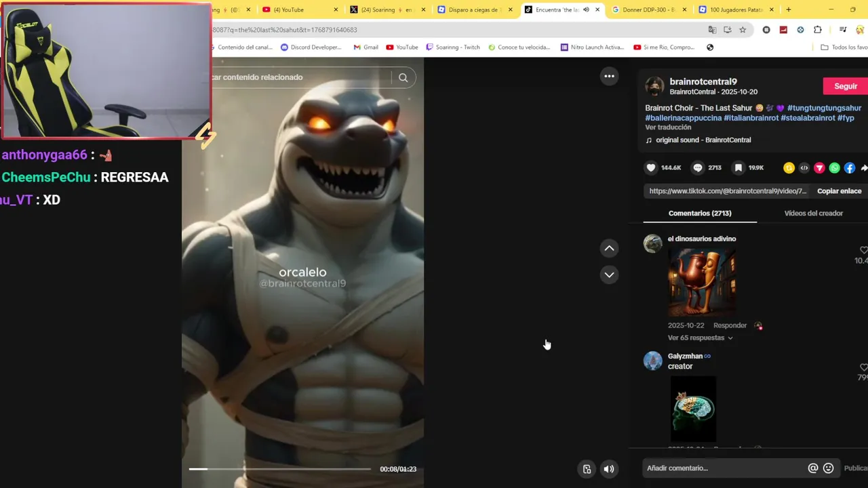Like Galyzmhan's comment
Screen dimensions: 868x488
[x=863, y=367]
